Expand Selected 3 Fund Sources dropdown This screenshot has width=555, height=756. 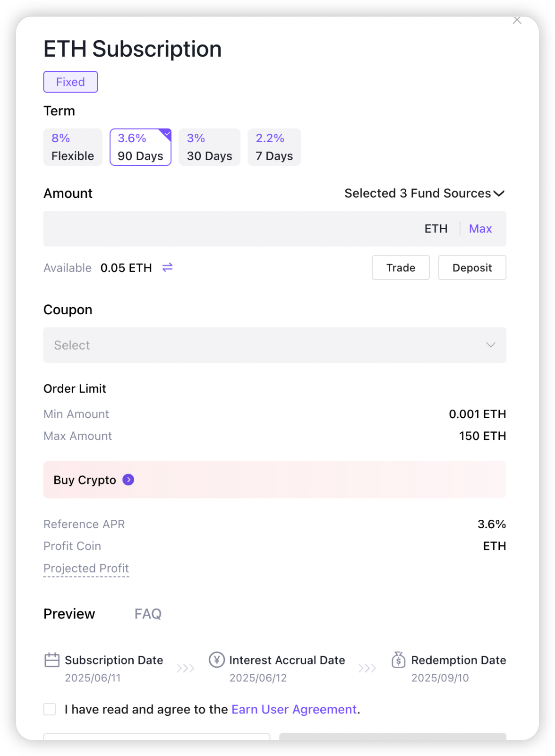click(425, 193)
